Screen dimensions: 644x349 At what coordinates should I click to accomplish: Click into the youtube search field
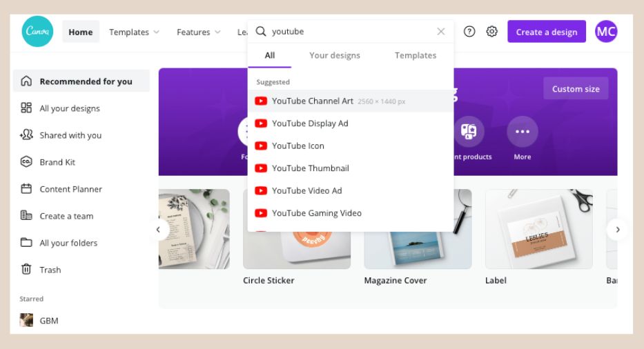351,31
